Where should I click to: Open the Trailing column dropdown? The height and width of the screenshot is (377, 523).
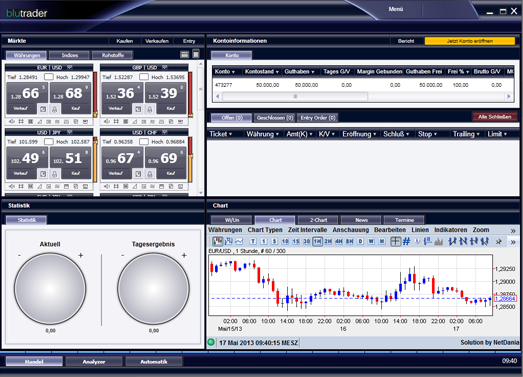click(x=478, y=134)
